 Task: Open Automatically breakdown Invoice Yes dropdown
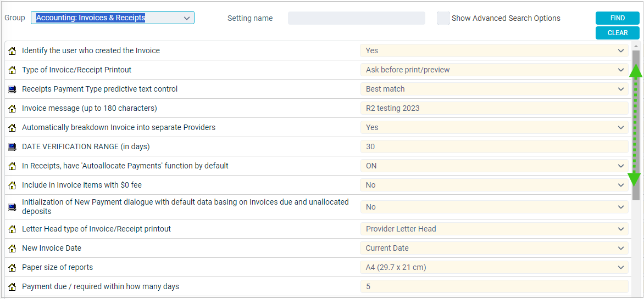pyautogui.click(x=494, y=128)
